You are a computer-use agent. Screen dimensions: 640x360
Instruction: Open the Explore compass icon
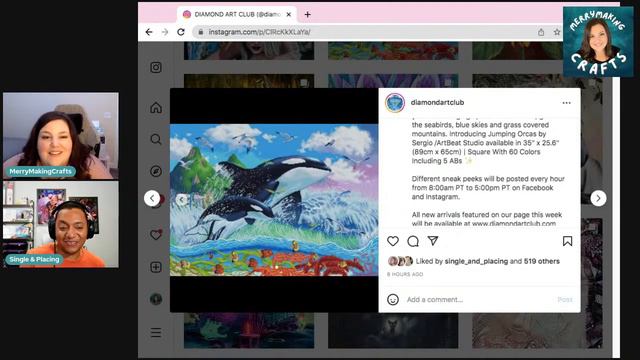(156, 171)
